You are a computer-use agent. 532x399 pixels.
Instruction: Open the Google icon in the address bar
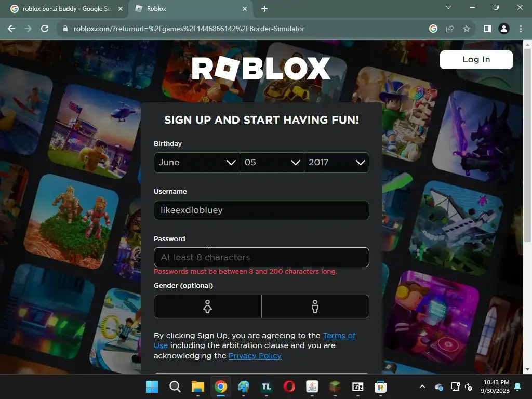(x=433, y=29)
